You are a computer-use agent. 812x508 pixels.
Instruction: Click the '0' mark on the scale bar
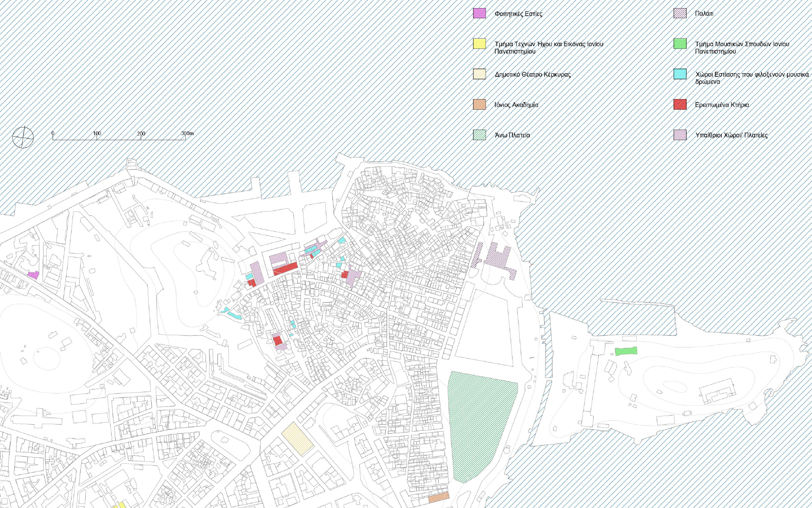[x=53, y=134]
